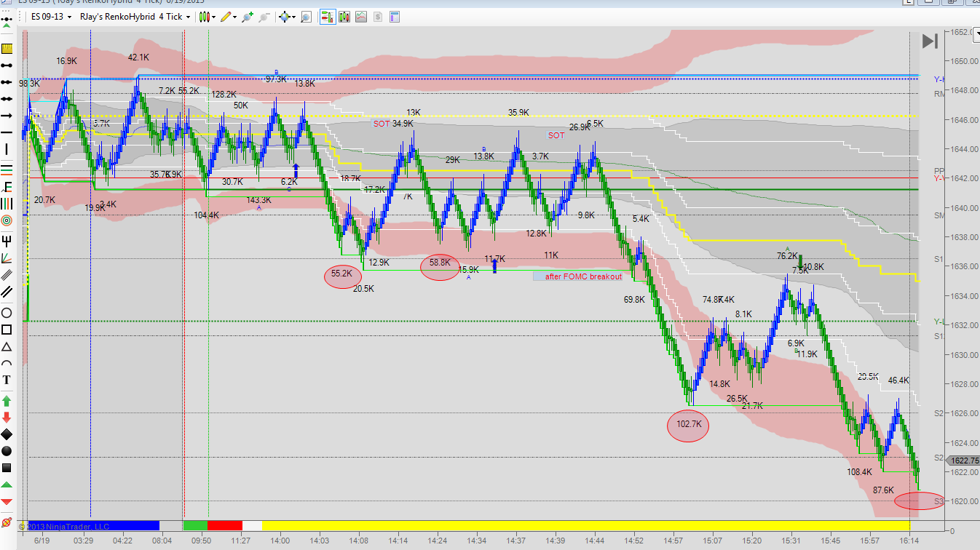Image resolution: width=980 pixels, height=550 pixels.
Task: Select the Gann Fan tool
Action: 7,257
